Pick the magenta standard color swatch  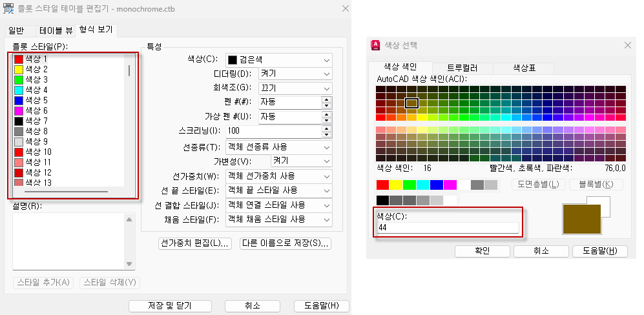450,185
